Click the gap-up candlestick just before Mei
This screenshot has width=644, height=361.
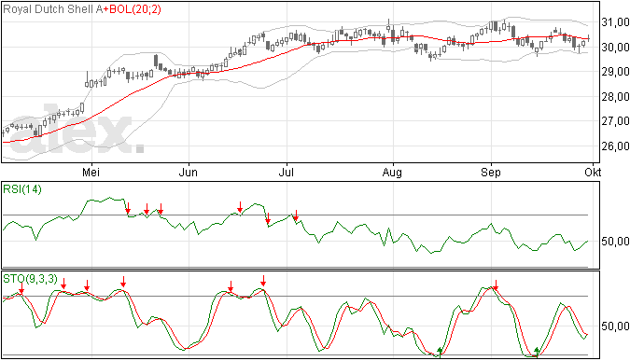pos(87,79)
